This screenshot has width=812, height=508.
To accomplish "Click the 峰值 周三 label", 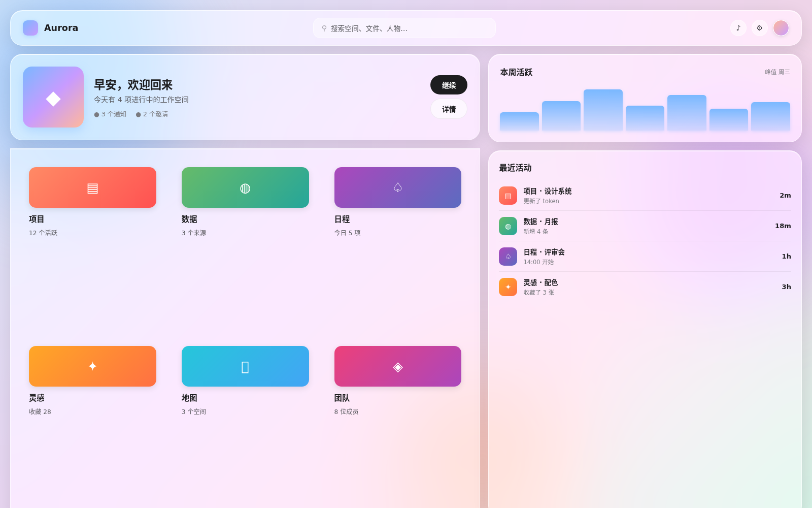I will point(777,72).
